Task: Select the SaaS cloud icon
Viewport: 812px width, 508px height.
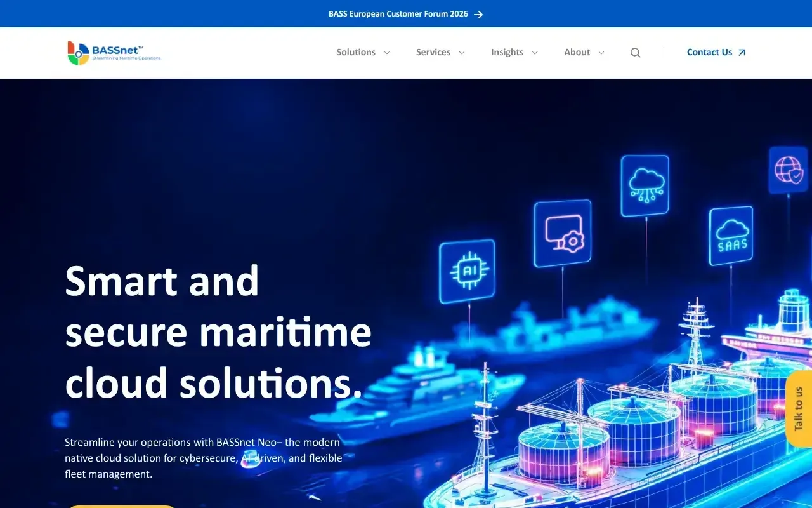Action: (x=731, y=236)
